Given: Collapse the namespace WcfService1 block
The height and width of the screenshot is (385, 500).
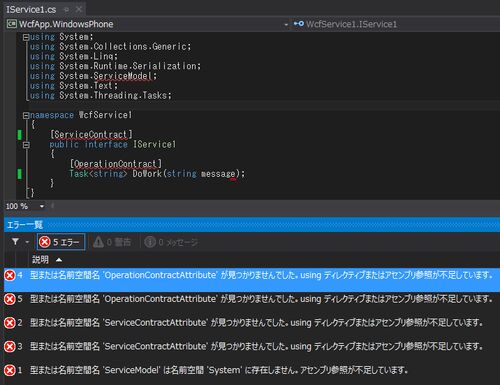Looking at the screenshot, I should [x=26, y=115].
